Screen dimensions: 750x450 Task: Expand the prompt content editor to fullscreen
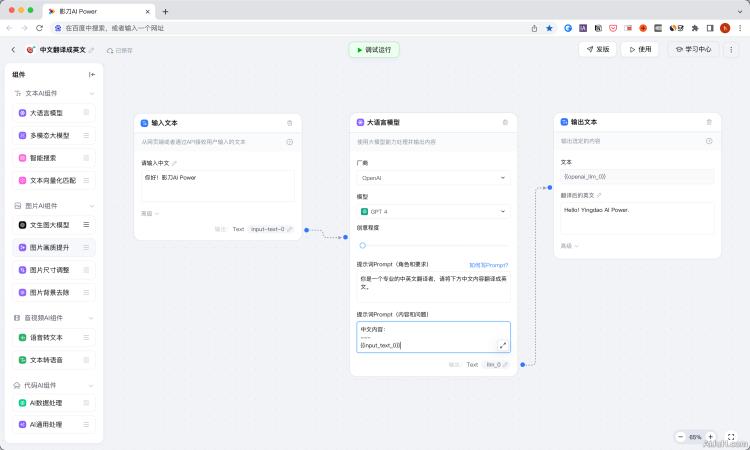(x=503, y=345)
